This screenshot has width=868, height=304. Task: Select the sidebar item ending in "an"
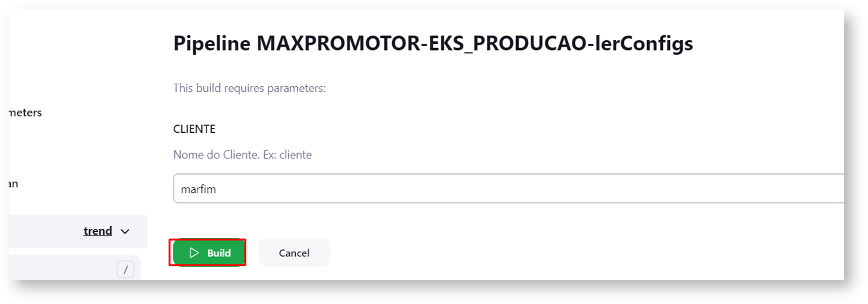pos(14,184)
